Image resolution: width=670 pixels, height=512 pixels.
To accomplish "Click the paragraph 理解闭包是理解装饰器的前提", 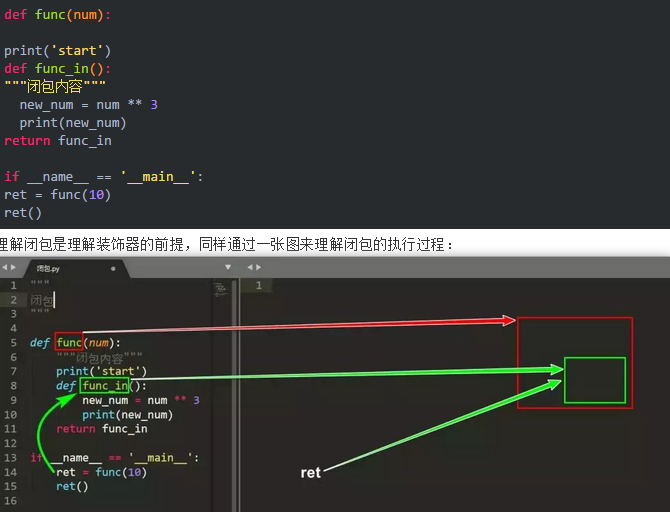I will 226,244.
